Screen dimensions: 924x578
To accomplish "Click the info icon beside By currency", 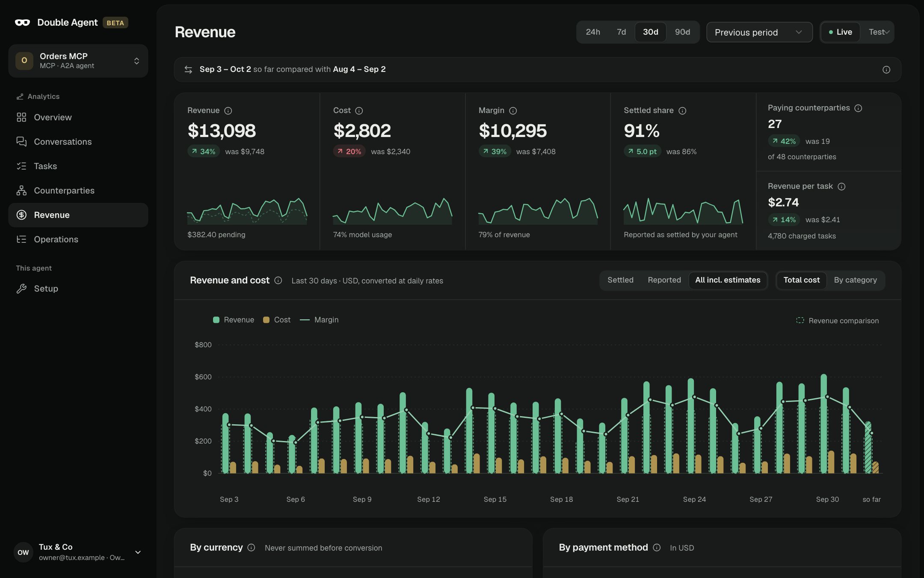I will coord(252,548).
